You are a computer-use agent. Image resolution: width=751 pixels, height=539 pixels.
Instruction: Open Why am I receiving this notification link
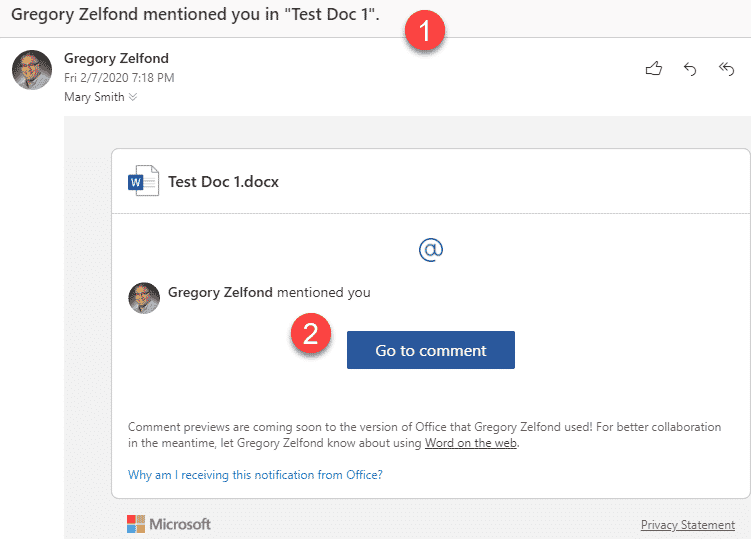click(255, 475)
